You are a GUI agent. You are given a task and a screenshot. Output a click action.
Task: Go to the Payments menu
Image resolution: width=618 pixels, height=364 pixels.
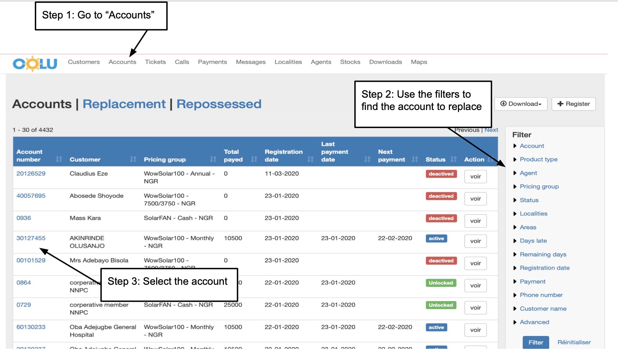(212, 62)
